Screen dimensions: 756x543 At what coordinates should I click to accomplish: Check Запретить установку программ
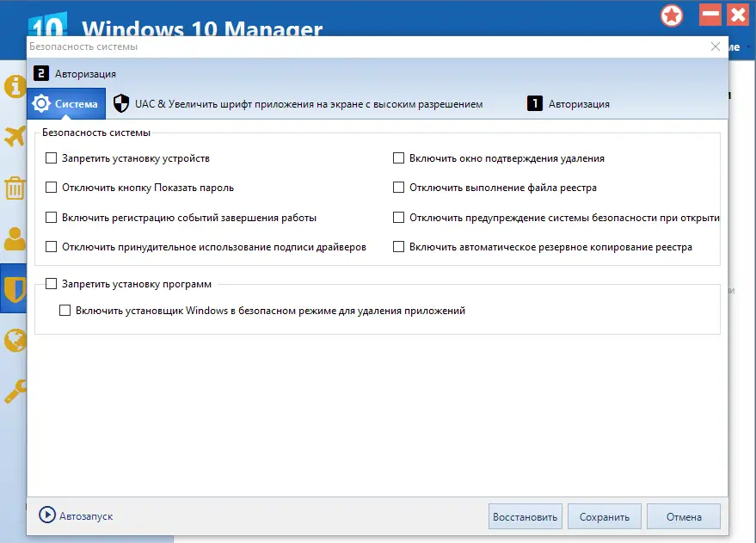[51, 284]
